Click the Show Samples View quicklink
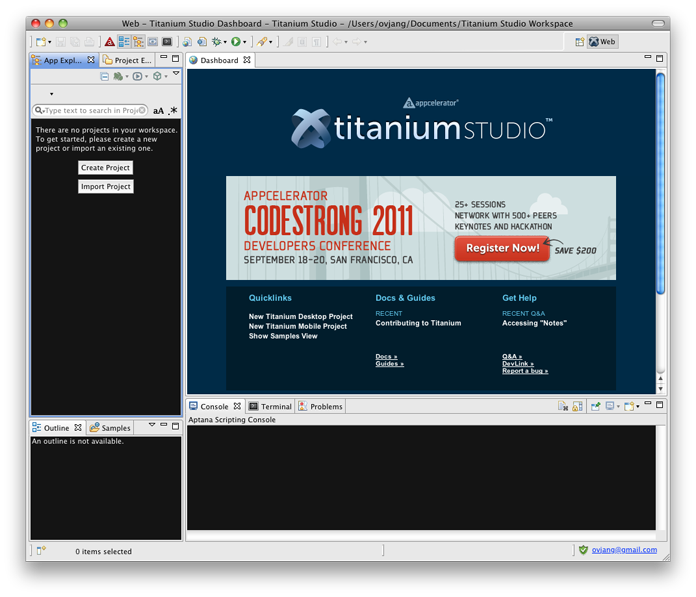 coord(283,336)
